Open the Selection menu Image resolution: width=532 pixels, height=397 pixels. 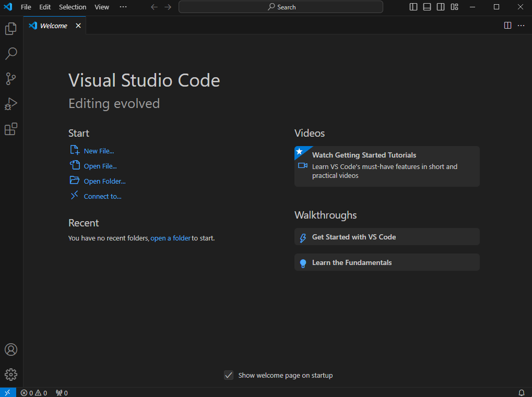point(73,7)
